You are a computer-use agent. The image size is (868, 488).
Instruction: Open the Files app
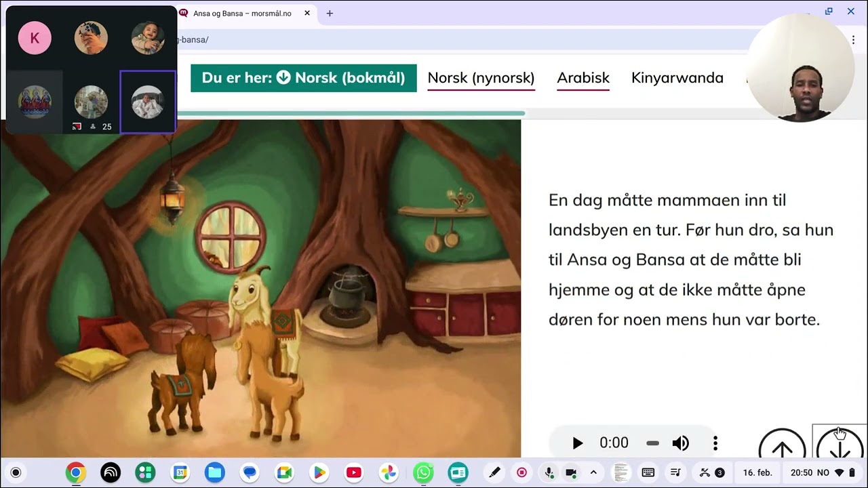214,472
